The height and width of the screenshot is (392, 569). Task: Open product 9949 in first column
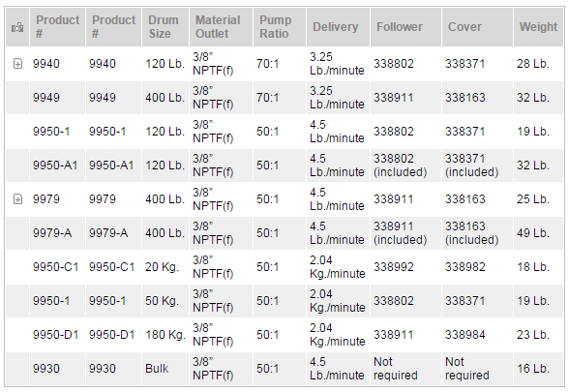pos(46,98)
